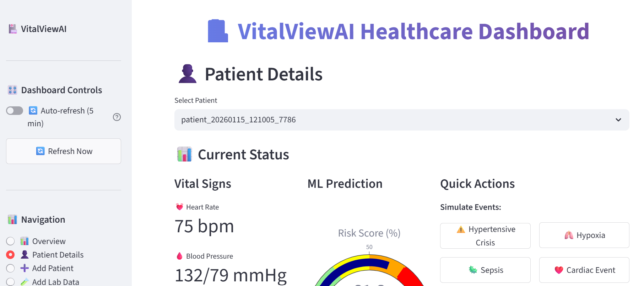Click the Sepsis simulate event button
Screen dimensions: 644x286
[485, 270]
